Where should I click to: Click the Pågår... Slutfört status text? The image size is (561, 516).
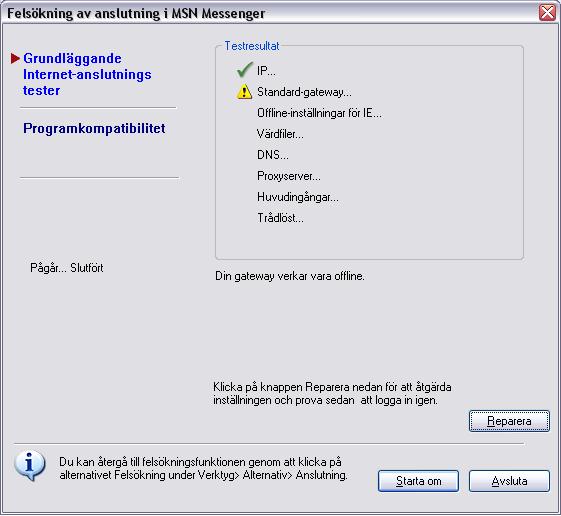click(67, 268)
